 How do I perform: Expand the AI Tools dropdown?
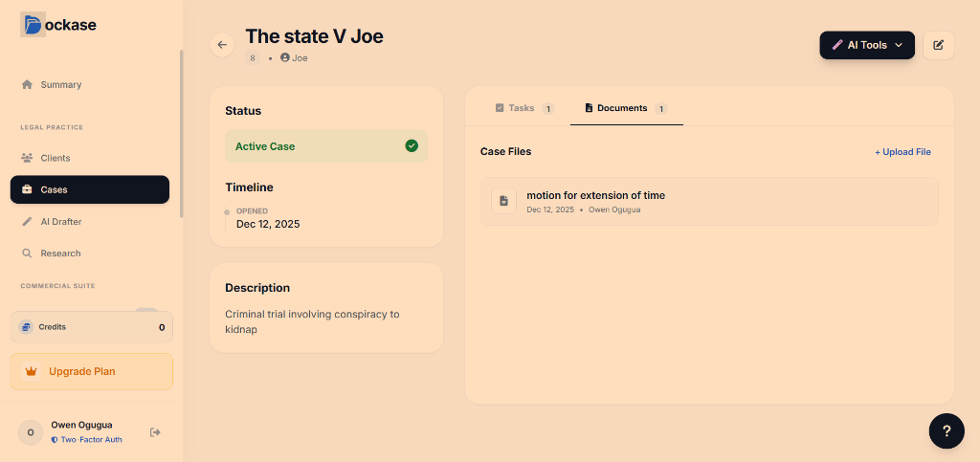867,45
